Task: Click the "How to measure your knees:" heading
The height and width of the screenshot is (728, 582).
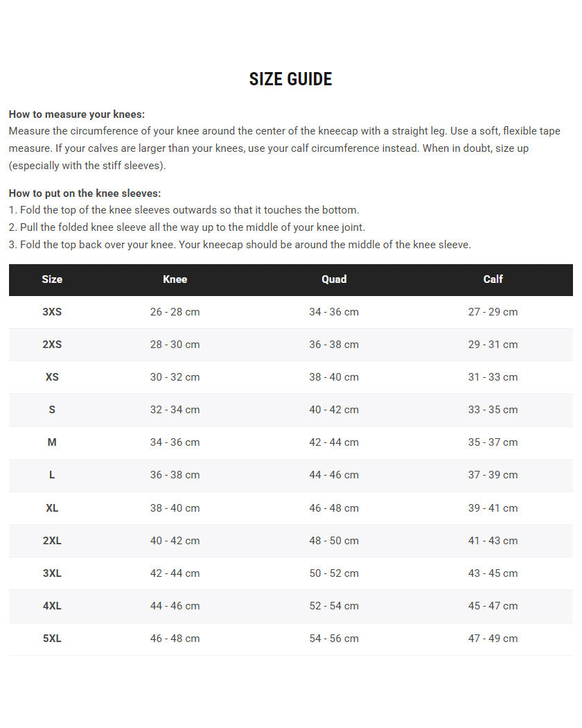Action: click(77, 114)
